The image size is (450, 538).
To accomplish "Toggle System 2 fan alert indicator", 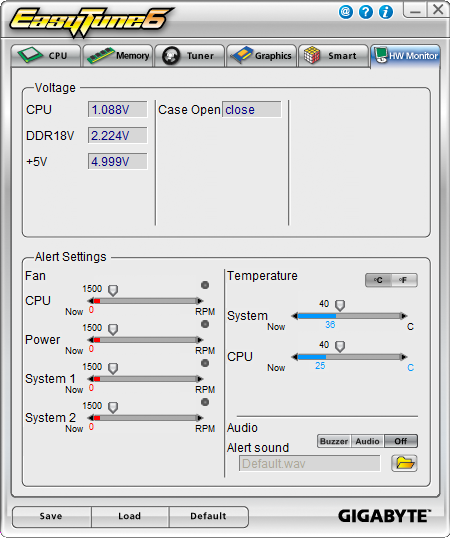I will [x=205, y=402].
